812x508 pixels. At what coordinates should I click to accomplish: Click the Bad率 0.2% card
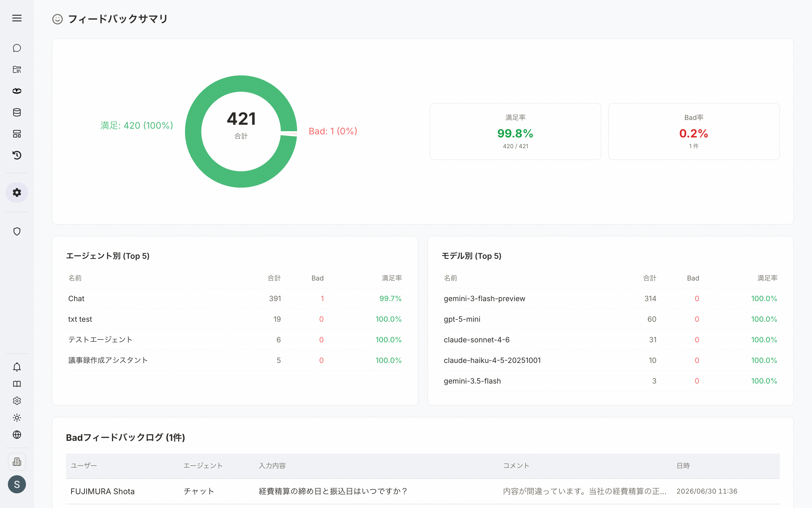pos(694,131)
